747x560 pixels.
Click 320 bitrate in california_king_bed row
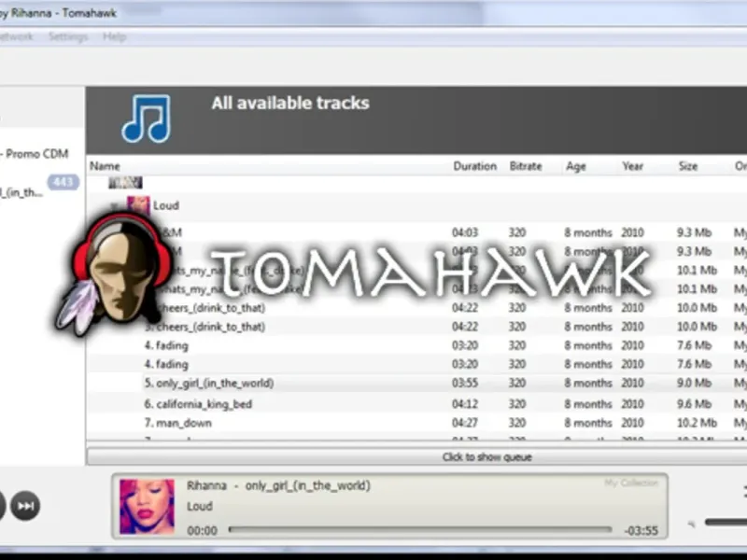(517, 404)
